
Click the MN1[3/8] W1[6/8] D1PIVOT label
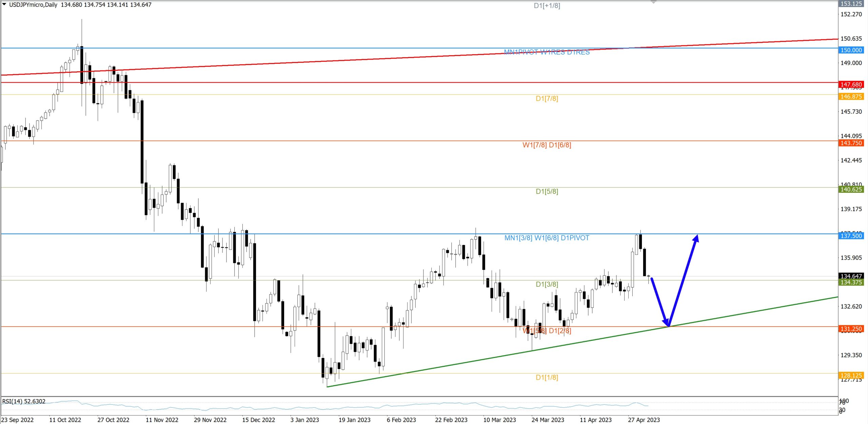tap(547, 238)
